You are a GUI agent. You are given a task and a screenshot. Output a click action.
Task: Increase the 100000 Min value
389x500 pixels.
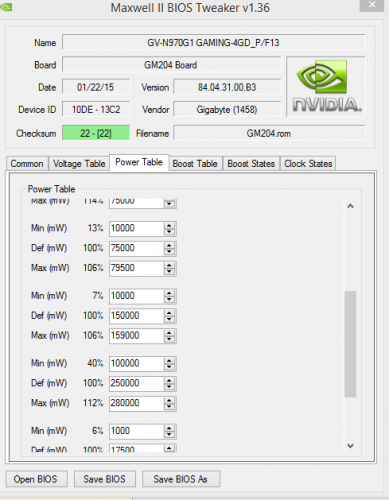[x=169, y=361]
